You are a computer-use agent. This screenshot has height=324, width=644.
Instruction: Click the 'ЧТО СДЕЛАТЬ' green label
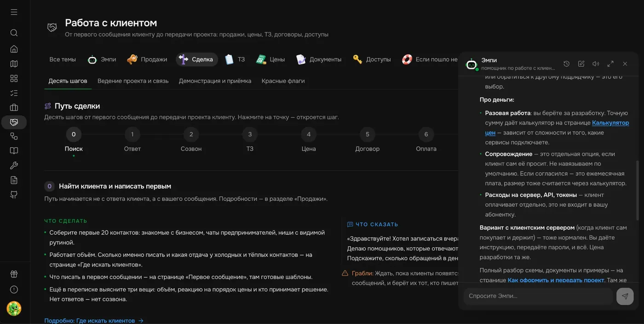tap(66, 221)
